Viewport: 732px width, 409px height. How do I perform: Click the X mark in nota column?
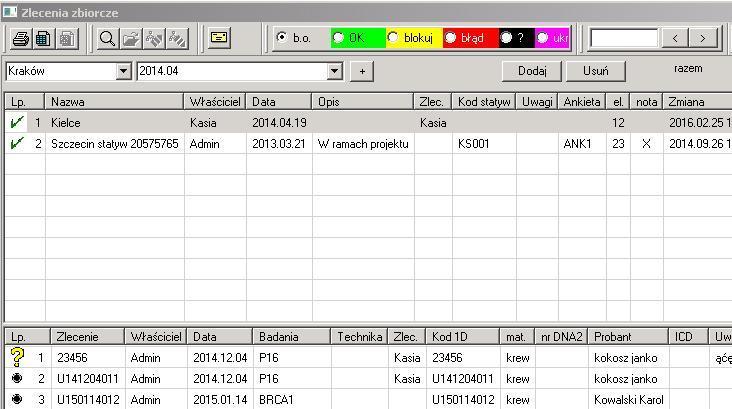coord(646,143)
